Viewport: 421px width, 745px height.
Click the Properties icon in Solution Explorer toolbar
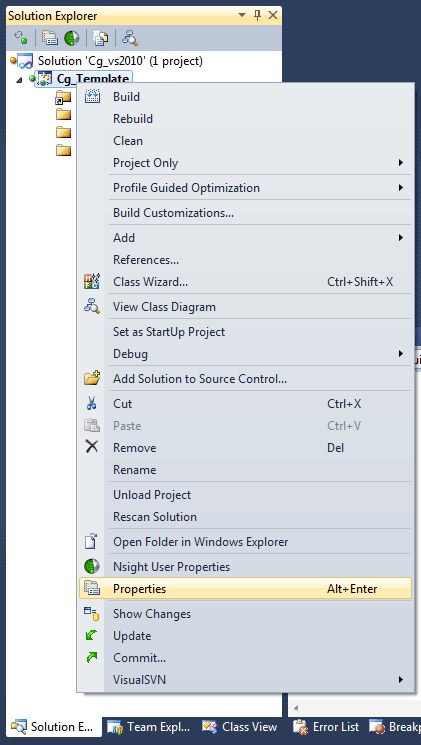click(50, 38)
